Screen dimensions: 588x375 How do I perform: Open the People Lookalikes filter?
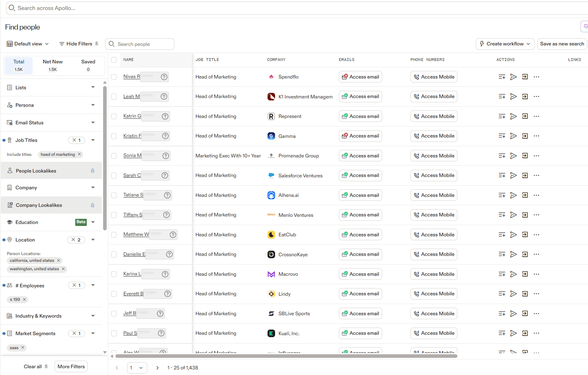tap(51, 171)
